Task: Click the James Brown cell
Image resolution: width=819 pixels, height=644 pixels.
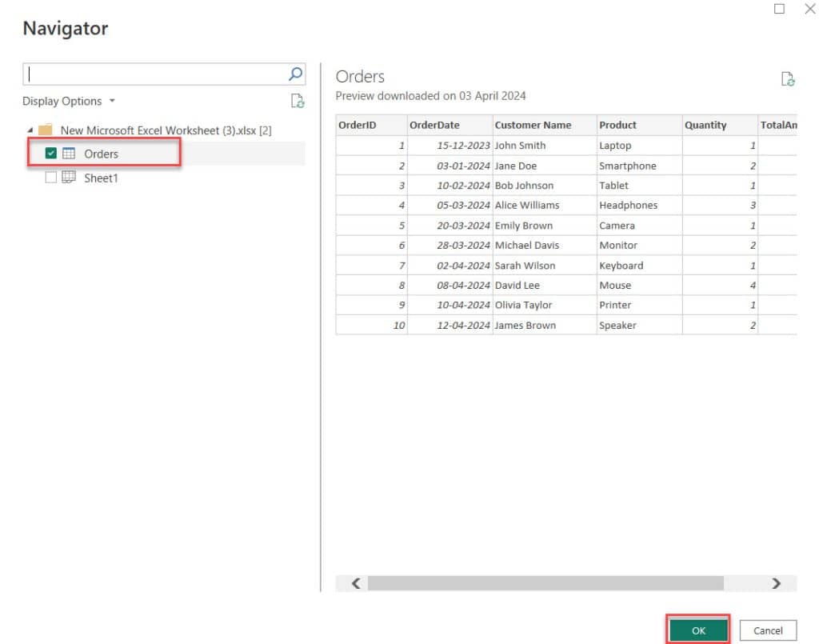Action: pyautogui.click(x=544, y=325)
